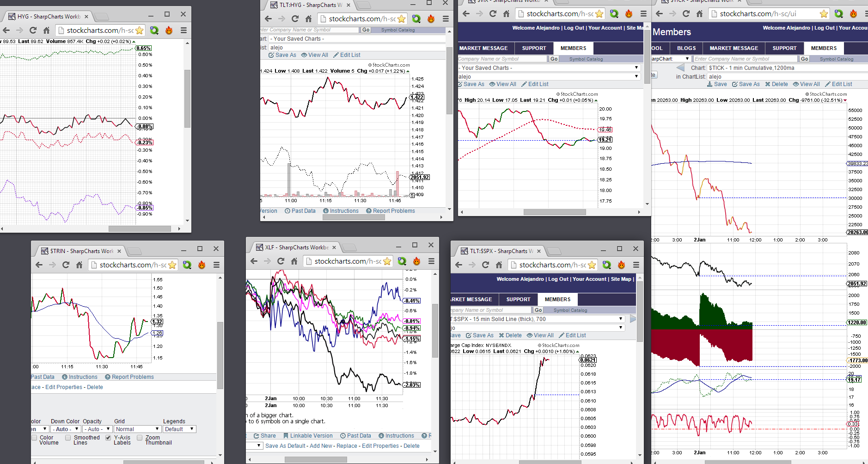Expand Your Saved Charts dropdown in $VIX window
868x464 pixels.
(x=549, y=68)
